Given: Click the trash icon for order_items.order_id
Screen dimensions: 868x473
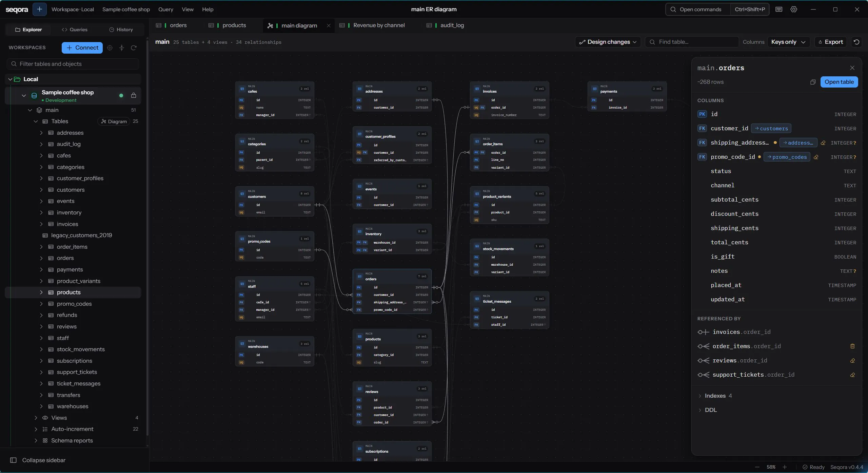Looking at the screenshot, I should point(852,346).
